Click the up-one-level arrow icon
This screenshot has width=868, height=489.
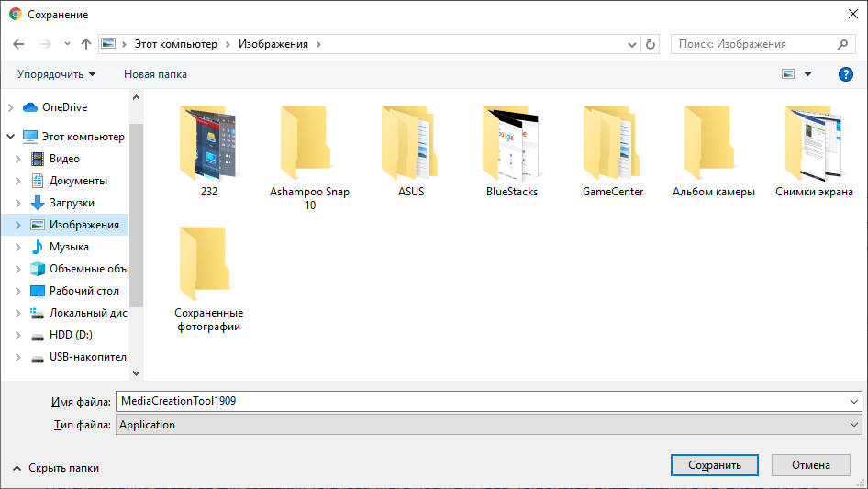tap(86, 44)
